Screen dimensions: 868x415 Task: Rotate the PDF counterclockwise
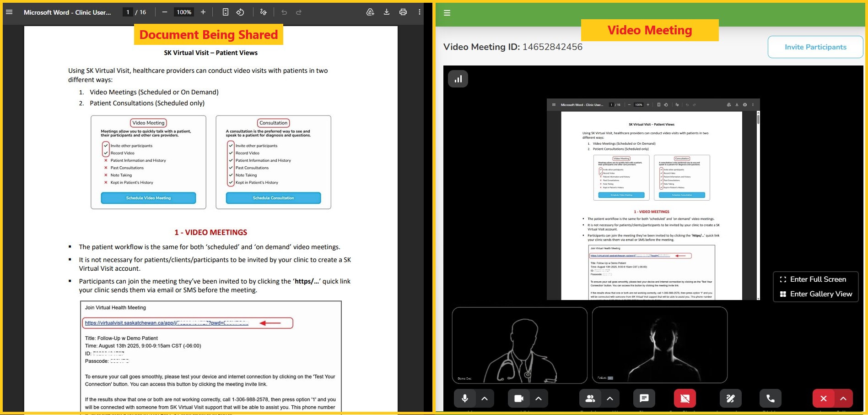240,12
